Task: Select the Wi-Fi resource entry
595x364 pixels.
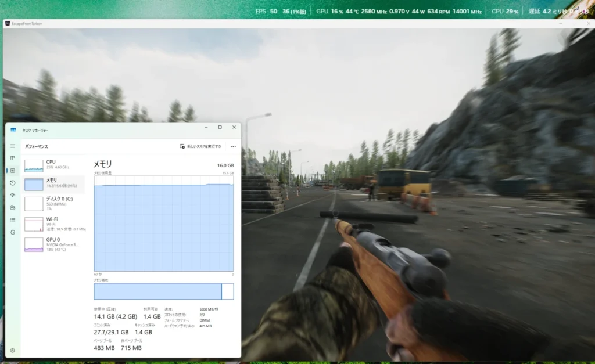Action: 53,224
